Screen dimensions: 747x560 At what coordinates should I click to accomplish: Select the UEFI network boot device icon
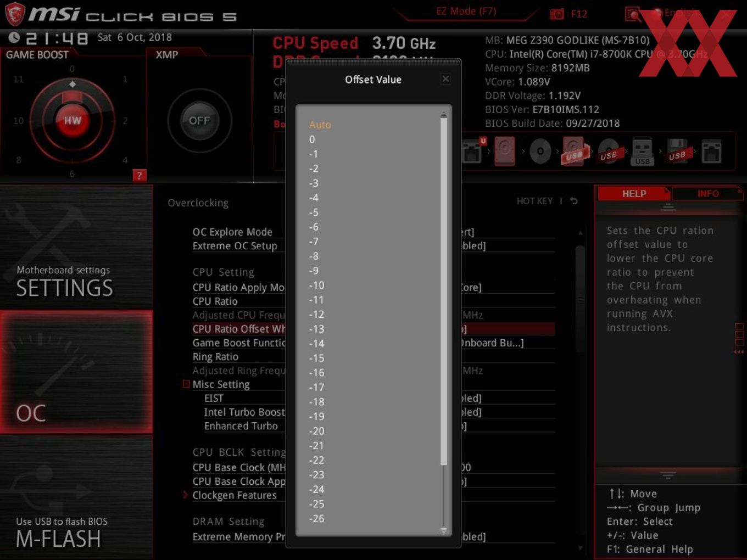tap(473, 151)
